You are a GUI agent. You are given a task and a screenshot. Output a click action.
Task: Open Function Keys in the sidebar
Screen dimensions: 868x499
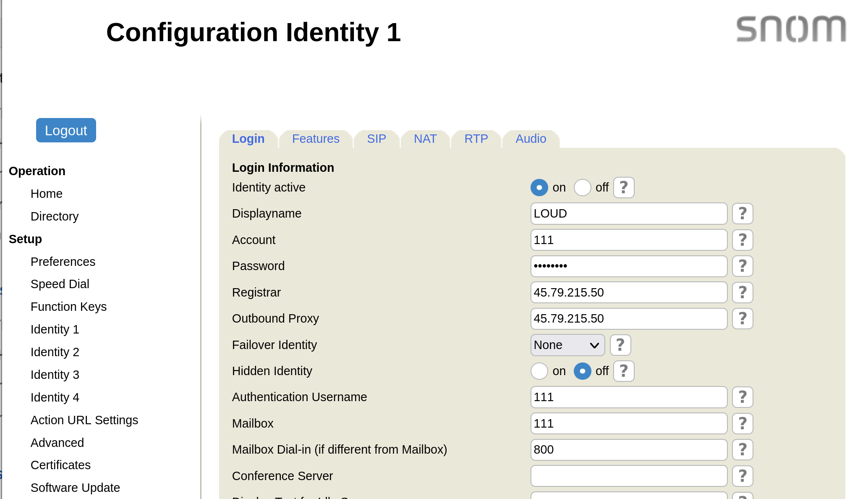pyautogui.click(x=68, y=307)
